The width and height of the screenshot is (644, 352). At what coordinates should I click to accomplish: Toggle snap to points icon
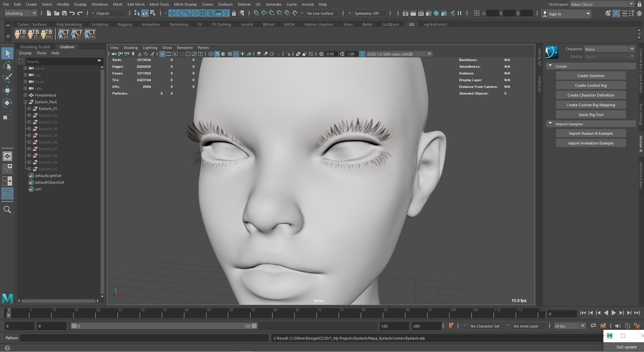(272, 13)
